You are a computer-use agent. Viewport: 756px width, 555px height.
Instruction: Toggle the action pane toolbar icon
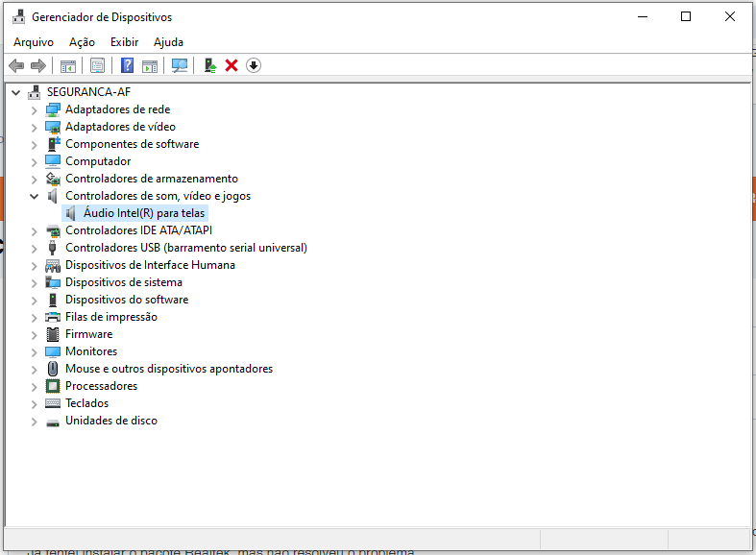click(150, 65)
